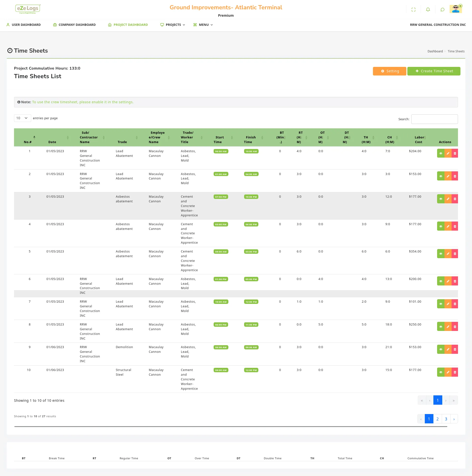Click the eZe Logs logo
Viewport: 472px width, 476px height.
(28, 9)
